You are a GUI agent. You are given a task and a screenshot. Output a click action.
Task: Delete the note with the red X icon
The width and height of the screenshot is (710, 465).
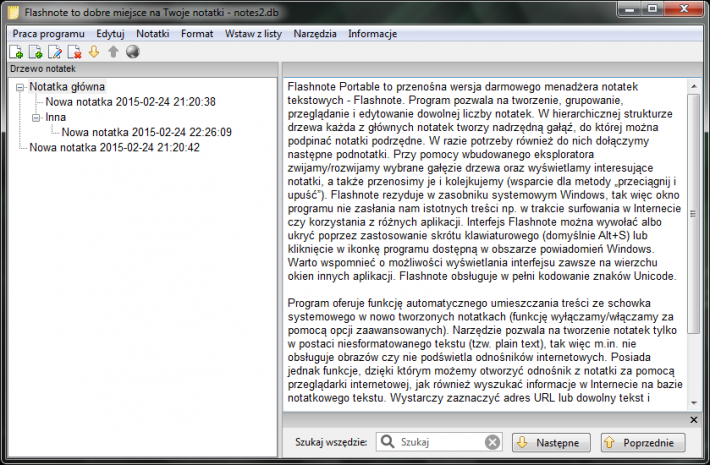click(75, 52)
